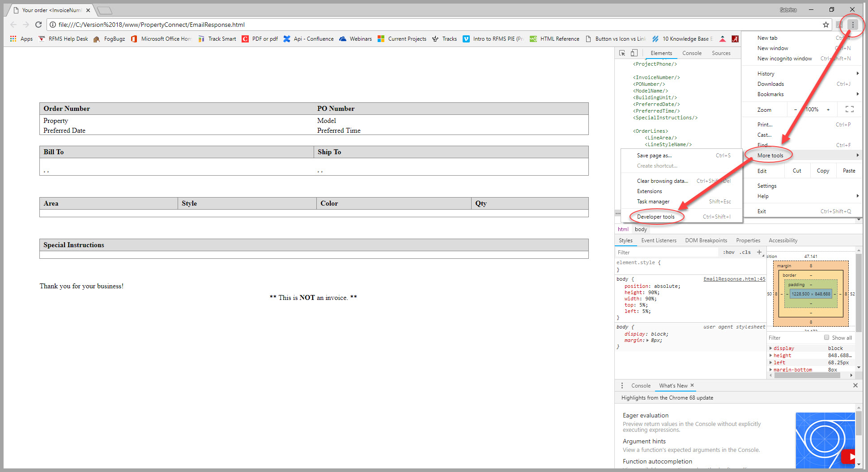Open the Apps bookmarks shortcut
The width and height of the screenshot is (868, 472).
[x=21, y=39]
